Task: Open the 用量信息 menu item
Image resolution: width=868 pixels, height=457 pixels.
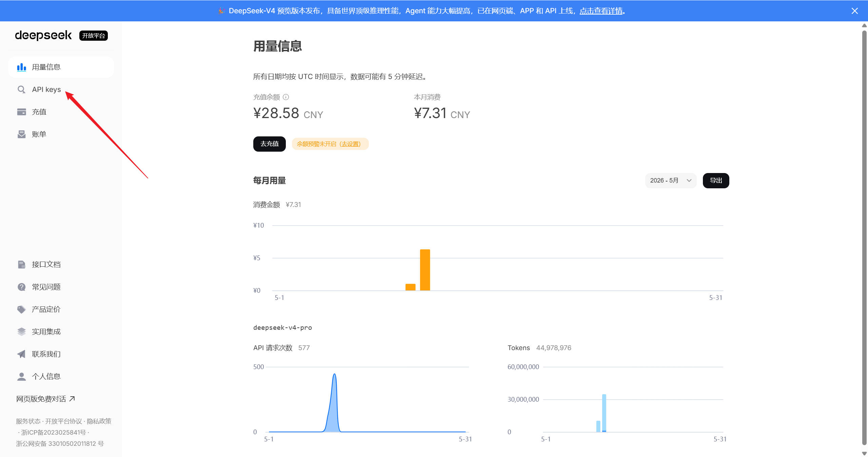Action: click(x=61, y=67)
